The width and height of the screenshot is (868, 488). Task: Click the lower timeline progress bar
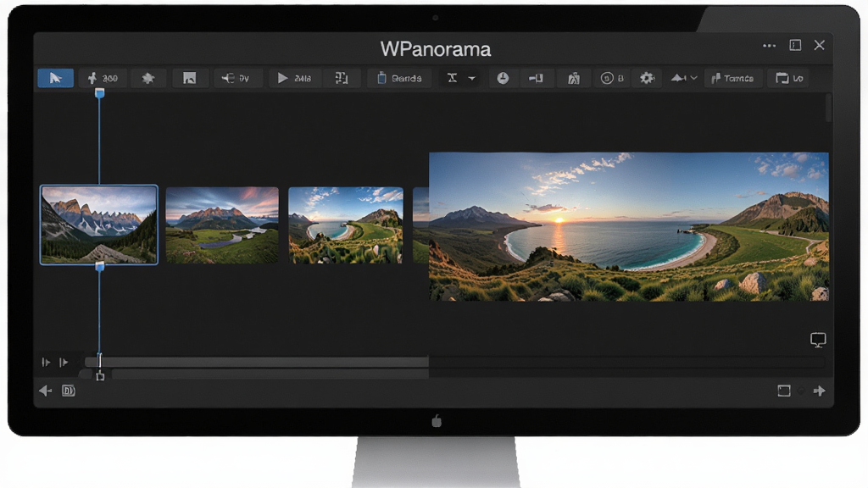(x=270, y=374)
